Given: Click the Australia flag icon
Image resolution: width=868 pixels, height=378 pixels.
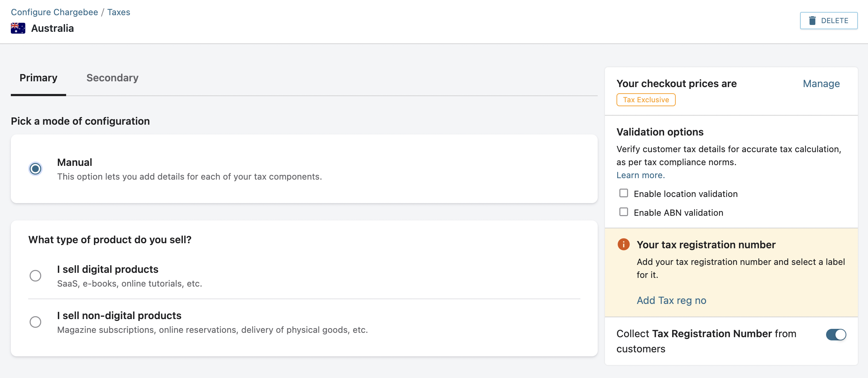Looking at the screenshot, I should pos(18,28).
